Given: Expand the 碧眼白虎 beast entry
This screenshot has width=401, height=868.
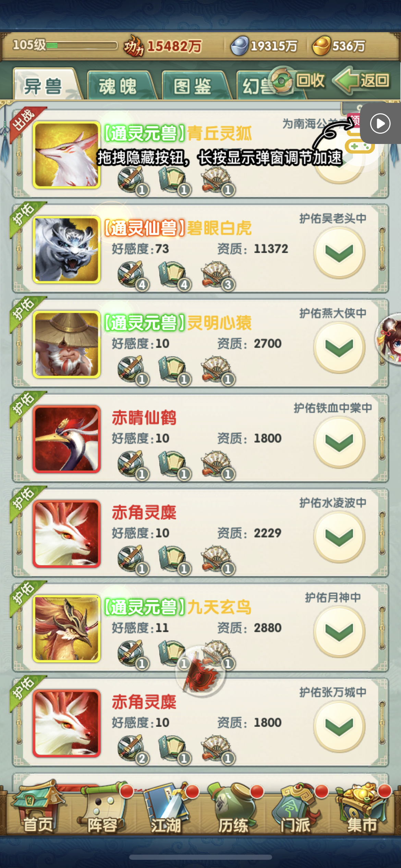Looking at the screenshot, I should pos(339,253).
